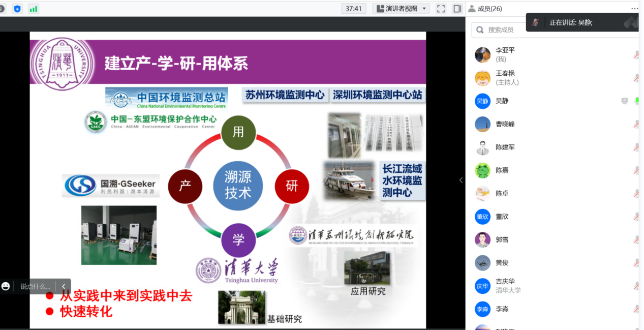Click 吴静's screen sharing icon
Screen dimensions: 644x330
click(625, 101)
